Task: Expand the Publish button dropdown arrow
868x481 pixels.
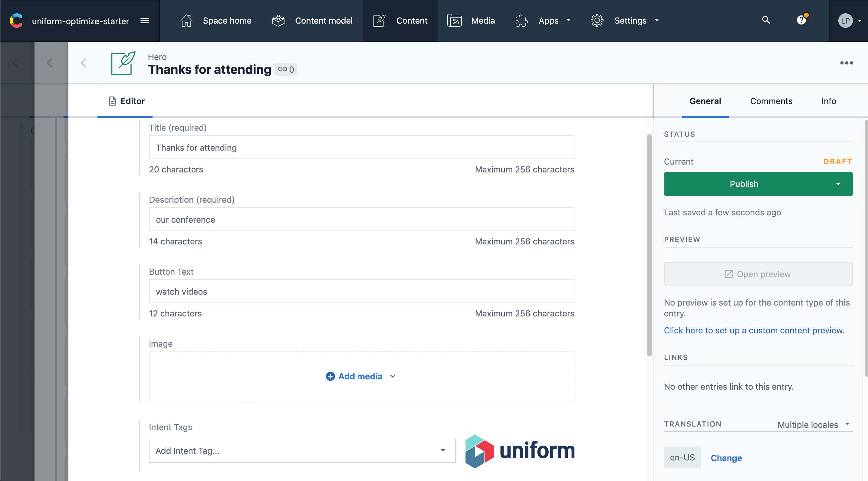Action: (838, 184)
